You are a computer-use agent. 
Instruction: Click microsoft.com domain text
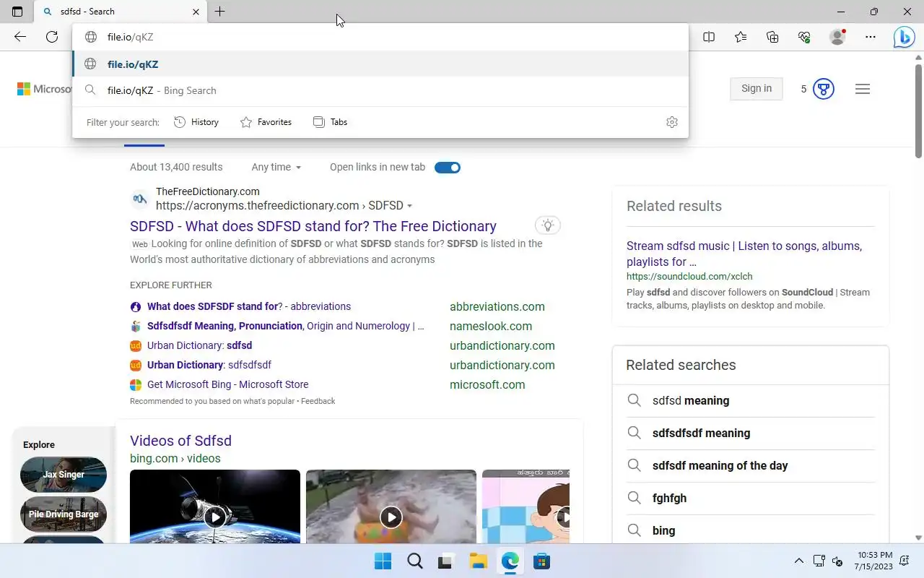click(x=487, y=384)
